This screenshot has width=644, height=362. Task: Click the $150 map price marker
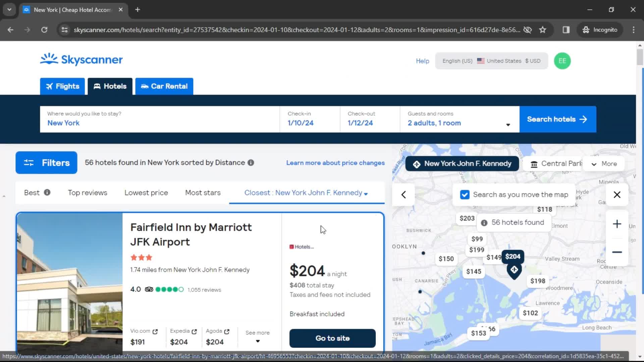[446, 259]
